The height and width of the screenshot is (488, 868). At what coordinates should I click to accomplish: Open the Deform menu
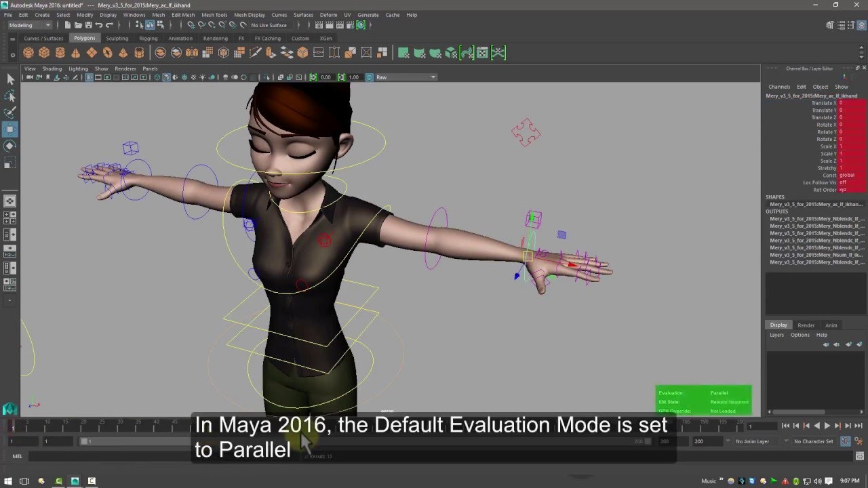[328, 15]
